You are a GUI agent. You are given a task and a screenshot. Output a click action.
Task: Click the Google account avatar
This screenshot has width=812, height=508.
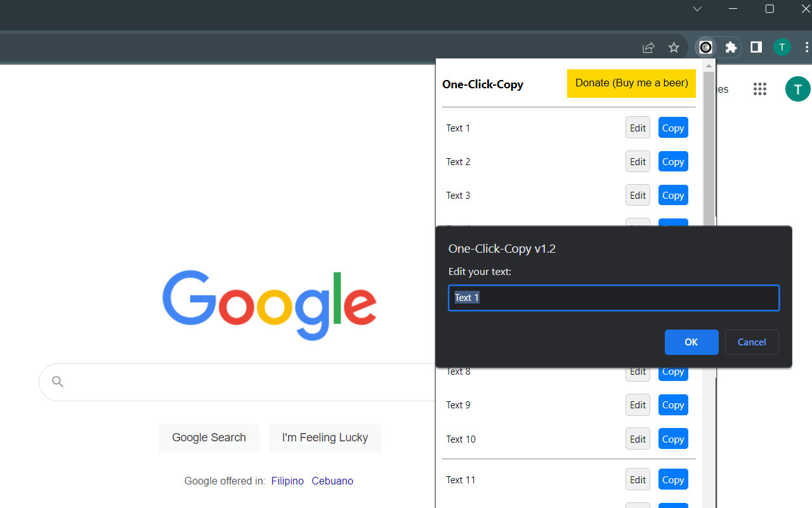tap(797, 89)
